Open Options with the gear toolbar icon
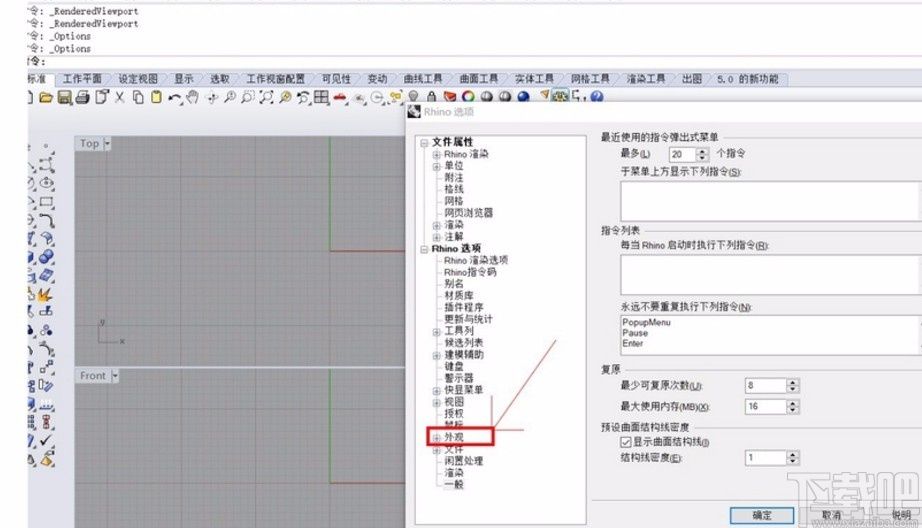This screenshot has height=528, width=922. pyautogui.click(x=560, y=96)
